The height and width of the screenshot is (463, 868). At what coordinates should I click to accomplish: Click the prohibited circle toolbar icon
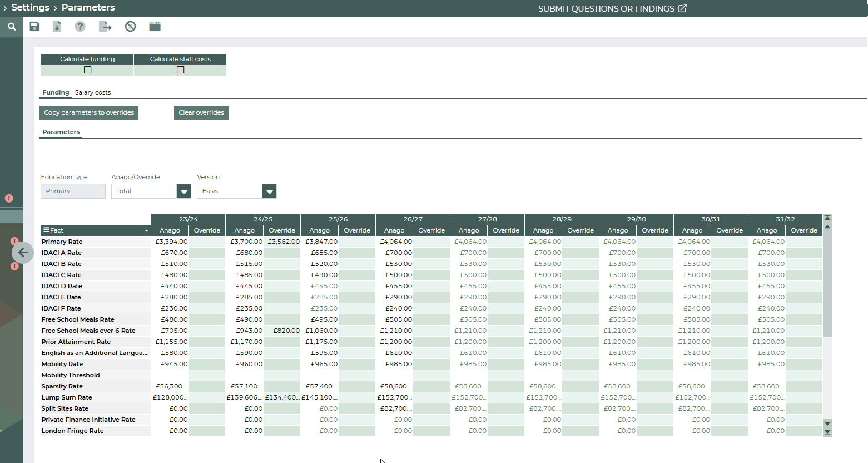click(130, 27)
